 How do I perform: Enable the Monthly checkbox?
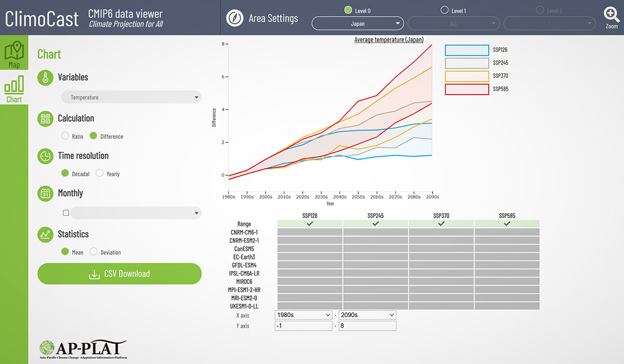coord(66,213)
